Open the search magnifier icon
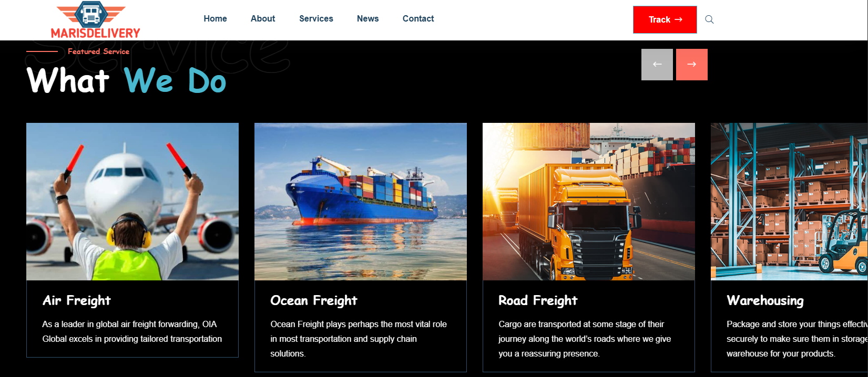868x377 pixels. tap(709, 19)
